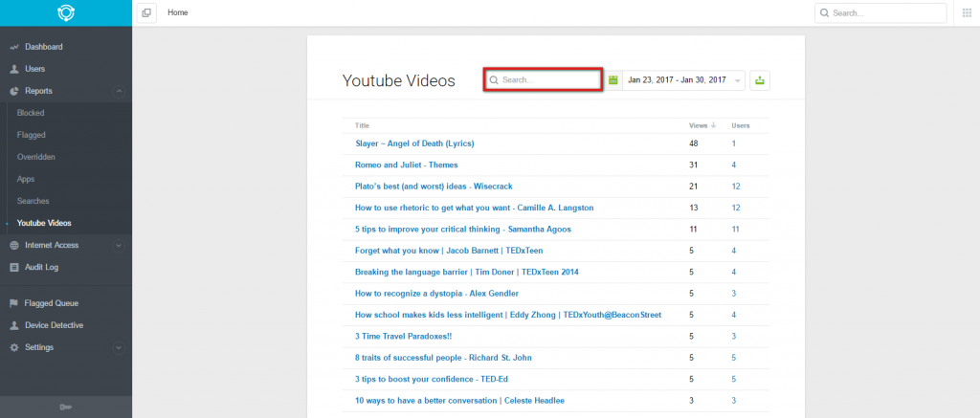Click the Internet Access globe icon
980x418 pixels.
[13, 246]
